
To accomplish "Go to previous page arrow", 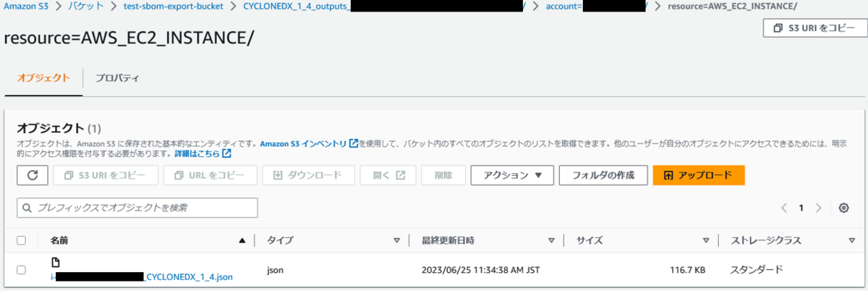I will (784, 208).
